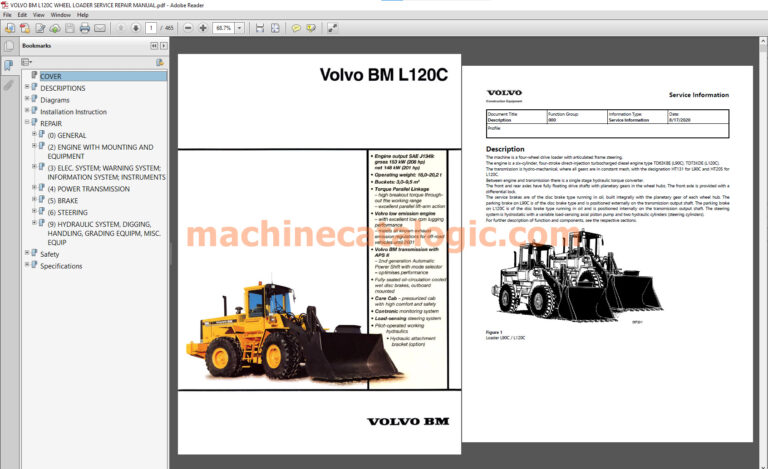Select the (5) BRAKE bookmark
Screen dimensions: 768x469
click(63, 201)
